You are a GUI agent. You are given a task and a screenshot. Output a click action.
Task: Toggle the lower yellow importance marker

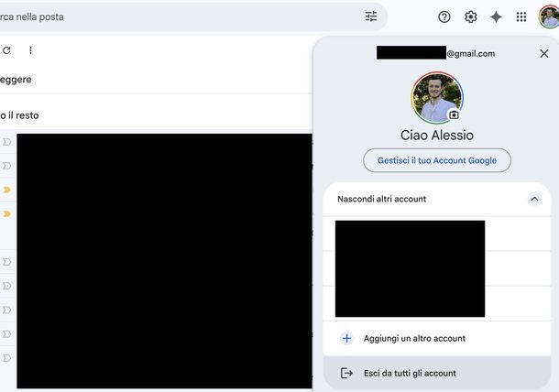tap(6, 213)
